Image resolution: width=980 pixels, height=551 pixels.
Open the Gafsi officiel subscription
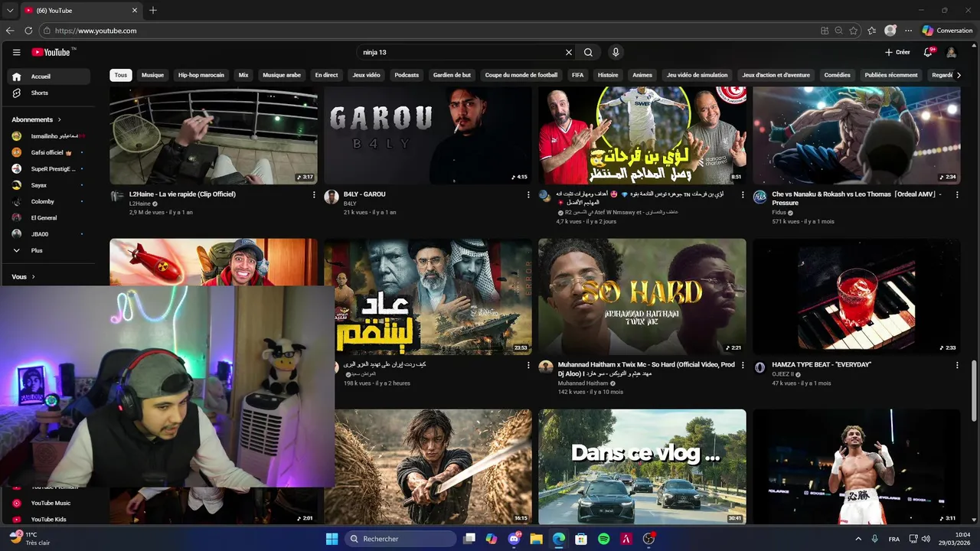tap(49, 152)
